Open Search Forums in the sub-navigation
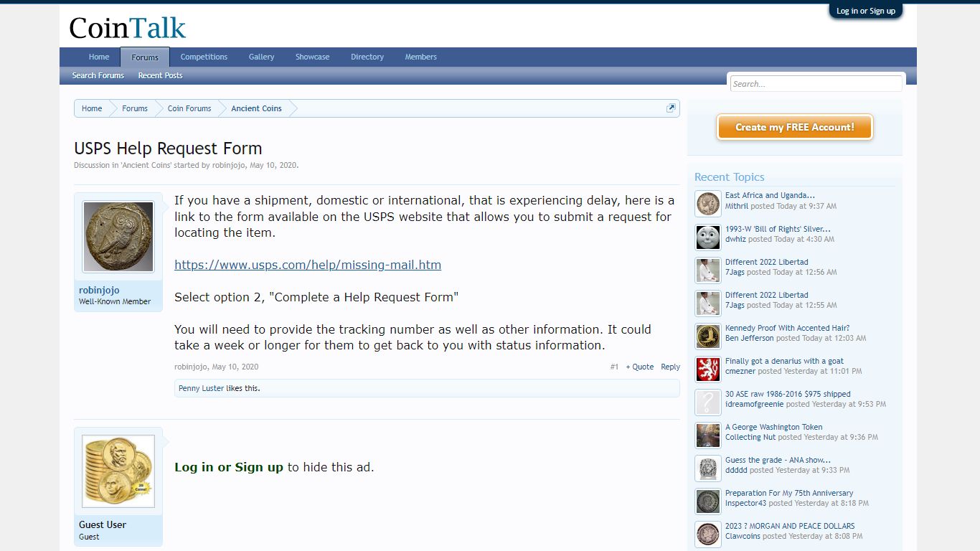 (x=98, y=75)
